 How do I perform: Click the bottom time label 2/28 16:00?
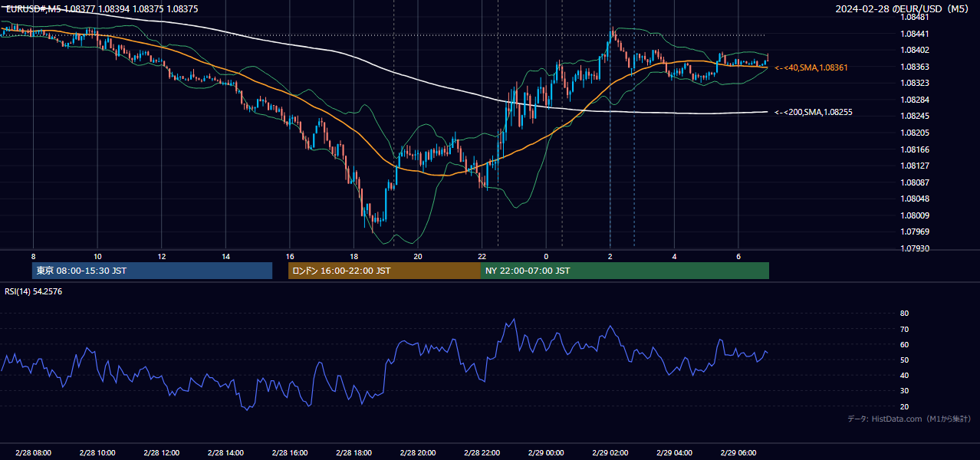coord(290,453)
